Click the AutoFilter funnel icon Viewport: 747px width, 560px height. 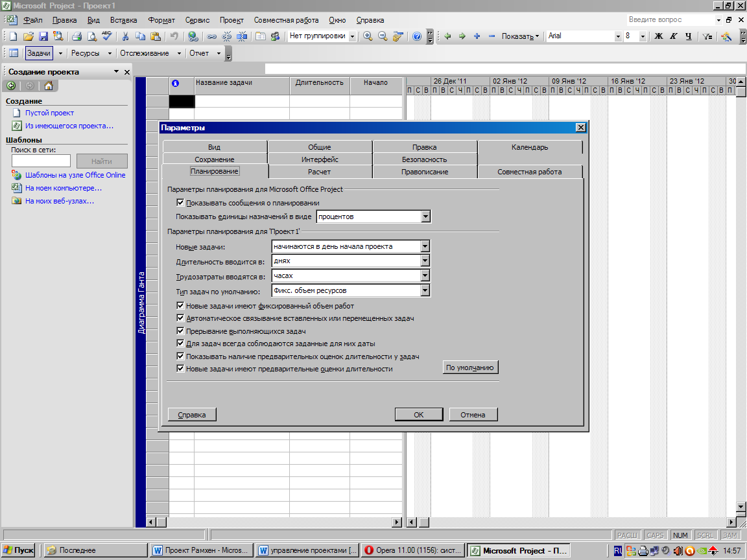(707, 36)
